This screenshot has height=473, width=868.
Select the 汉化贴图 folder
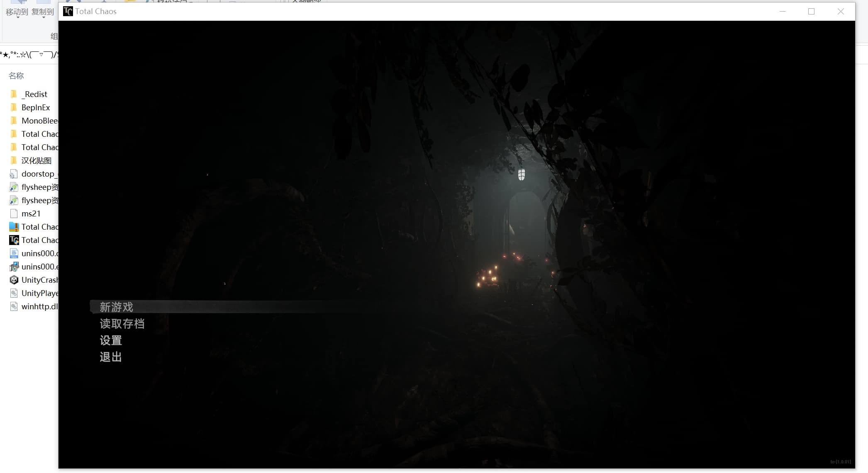point(36,160)
